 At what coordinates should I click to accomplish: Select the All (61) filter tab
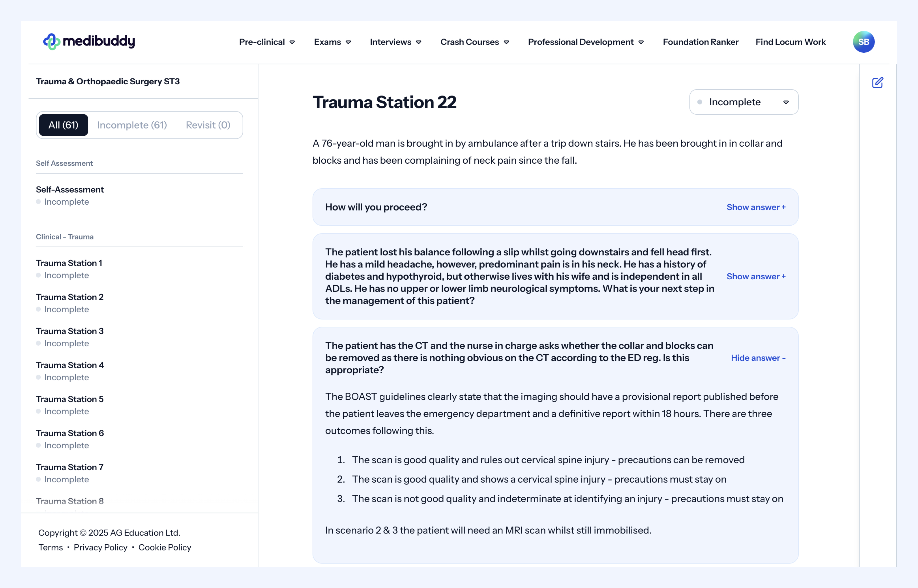pos(63,125)
